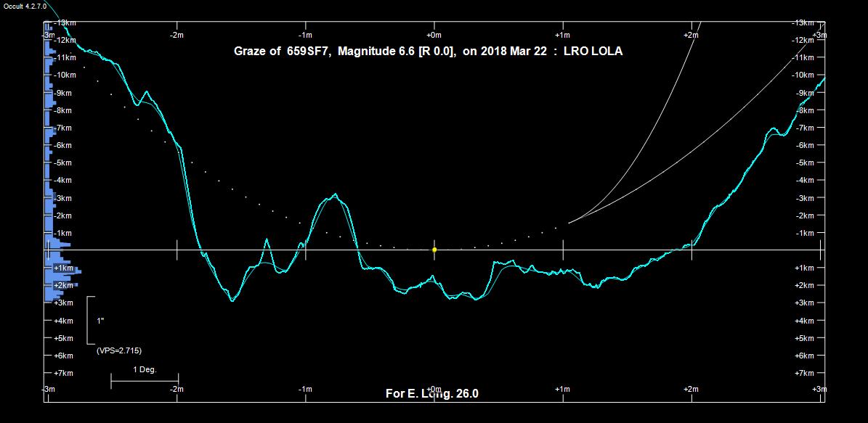Click the -1km label on right axis
This screenshot has width=868, height=423.
coord(807,233)
